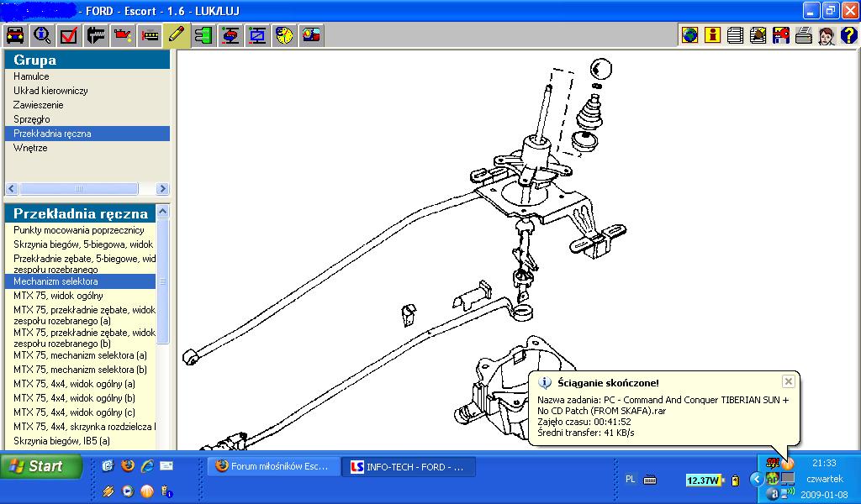861x504 pixels.
Task: Click the red car vehicle selection icon
Action: tap(15, 35)
